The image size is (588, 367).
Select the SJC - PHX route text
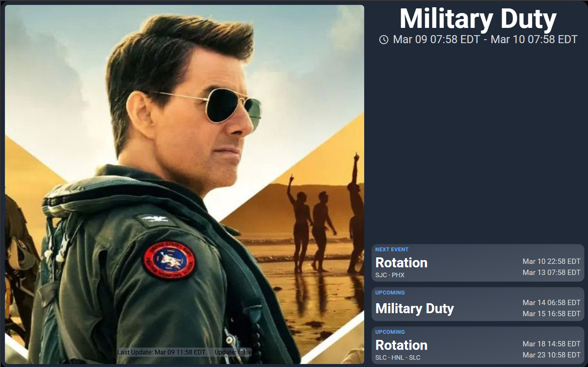(x=390, y=275)
